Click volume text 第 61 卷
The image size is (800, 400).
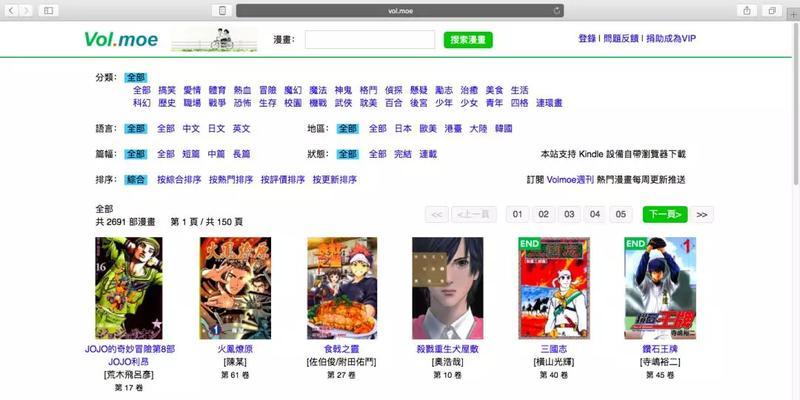point(235,375)
